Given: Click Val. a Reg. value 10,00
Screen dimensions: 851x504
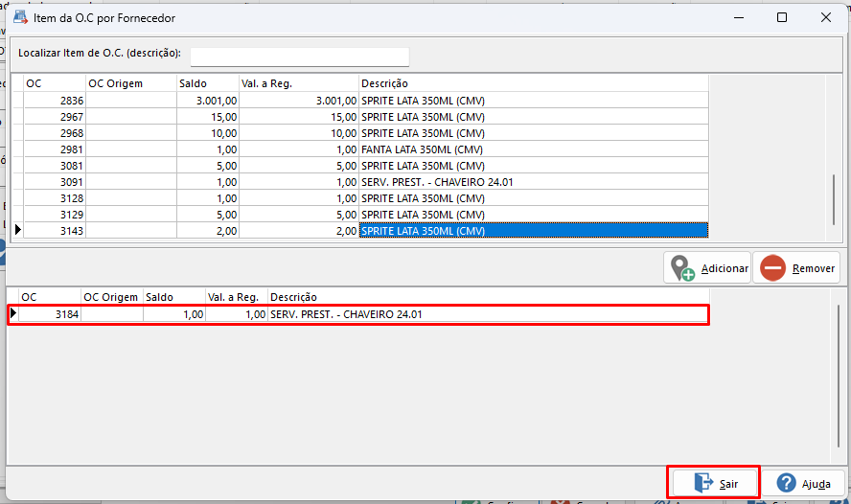Looking at the screenshot, I should click(343, 133).
